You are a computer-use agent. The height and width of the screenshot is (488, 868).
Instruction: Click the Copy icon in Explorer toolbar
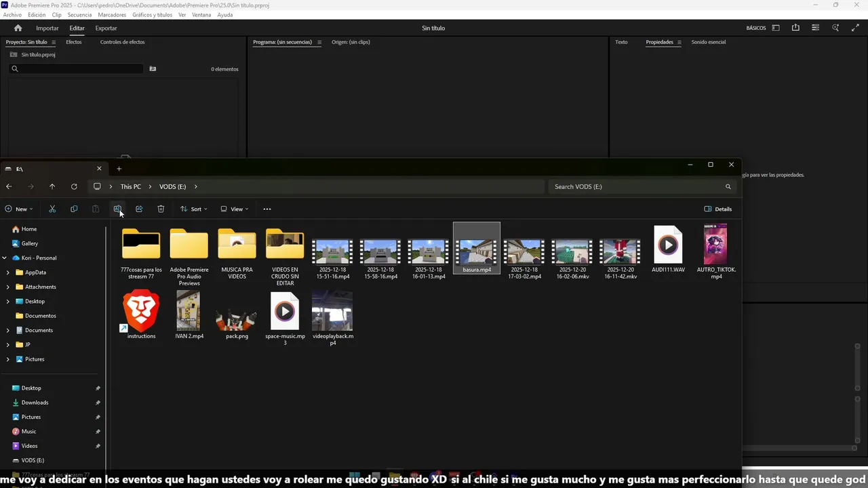74,209
